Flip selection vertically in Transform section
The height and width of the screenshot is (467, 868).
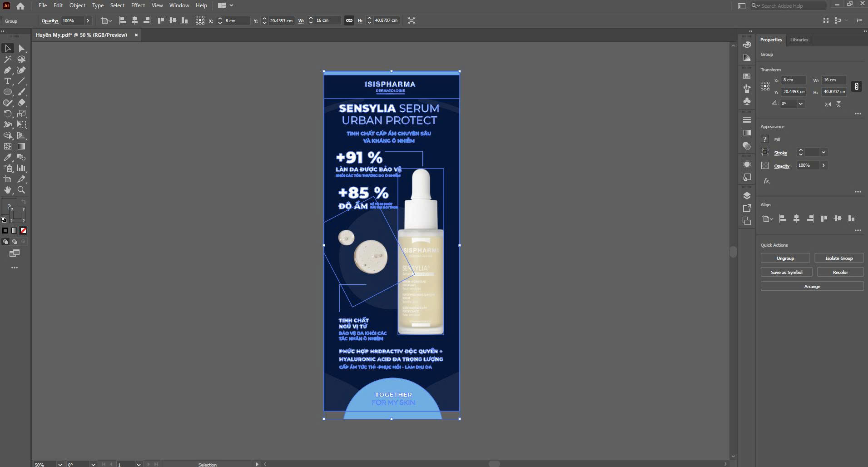click(x=838, y=104)
